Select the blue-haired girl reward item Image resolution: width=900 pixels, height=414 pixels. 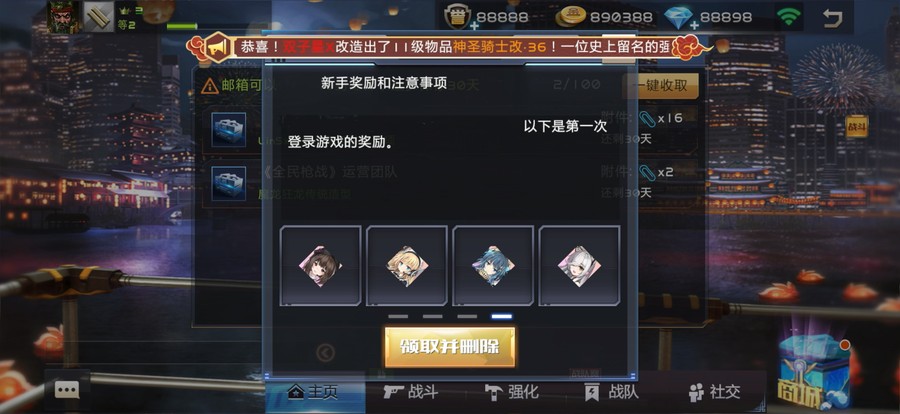(x=493, y=266)
